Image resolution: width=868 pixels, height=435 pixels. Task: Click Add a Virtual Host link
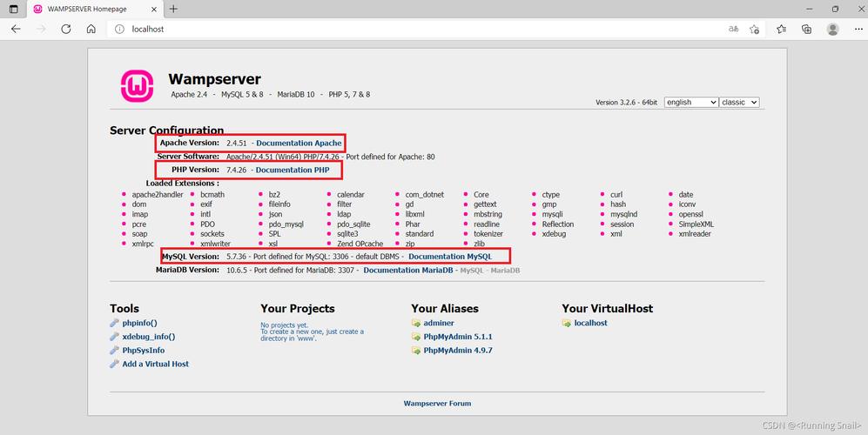point(156,364)
